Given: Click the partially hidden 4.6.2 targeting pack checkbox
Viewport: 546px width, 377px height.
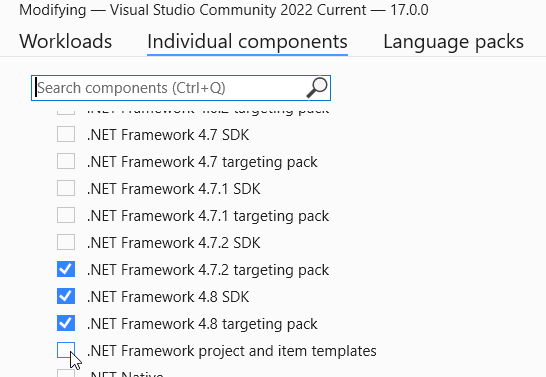Looking at the screenshot, I should pyautogui.click(x=66, y=111).
